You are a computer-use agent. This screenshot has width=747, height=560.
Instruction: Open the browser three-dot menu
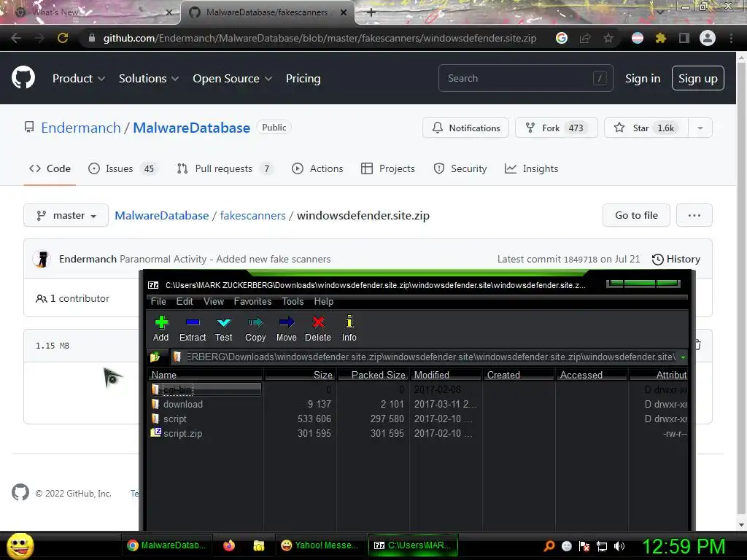[731, 38]
